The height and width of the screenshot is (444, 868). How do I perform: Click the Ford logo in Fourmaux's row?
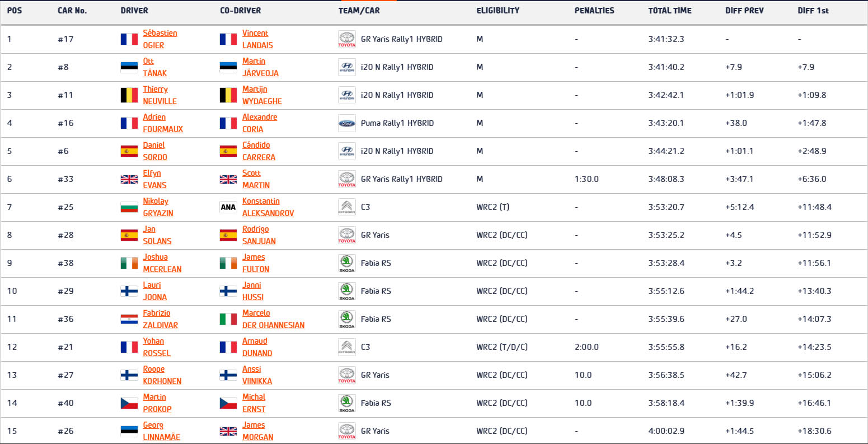(347, 123)
